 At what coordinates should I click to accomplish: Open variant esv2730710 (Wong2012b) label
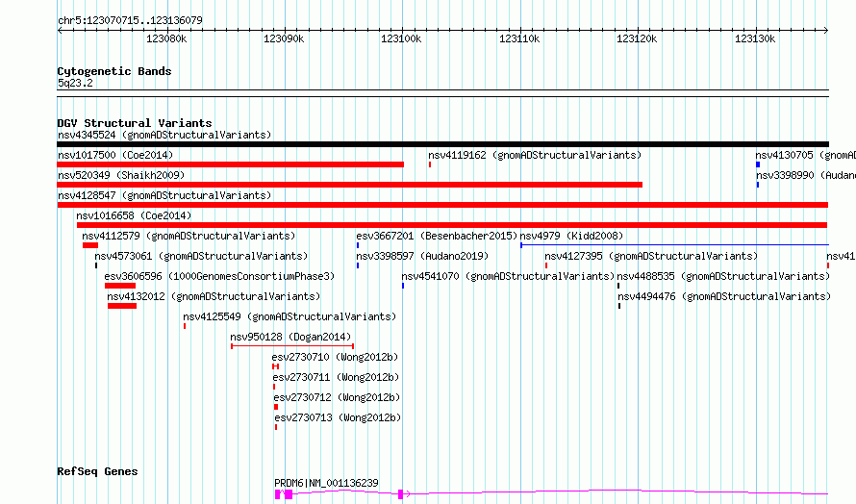tap(335, 357)
